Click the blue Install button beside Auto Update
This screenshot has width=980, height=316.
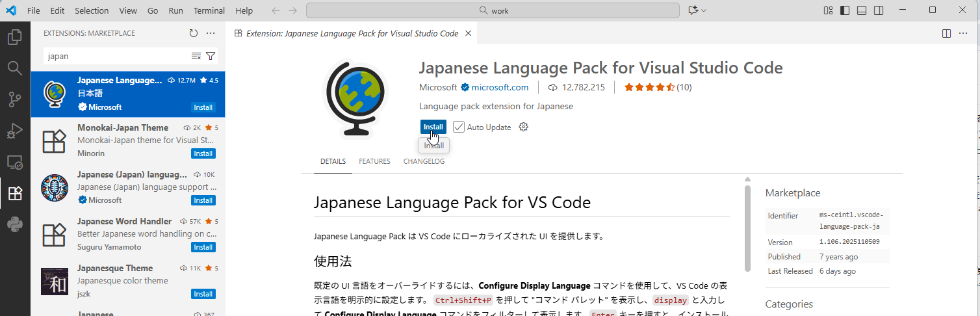pyautogui.click(x=433, y=127)
